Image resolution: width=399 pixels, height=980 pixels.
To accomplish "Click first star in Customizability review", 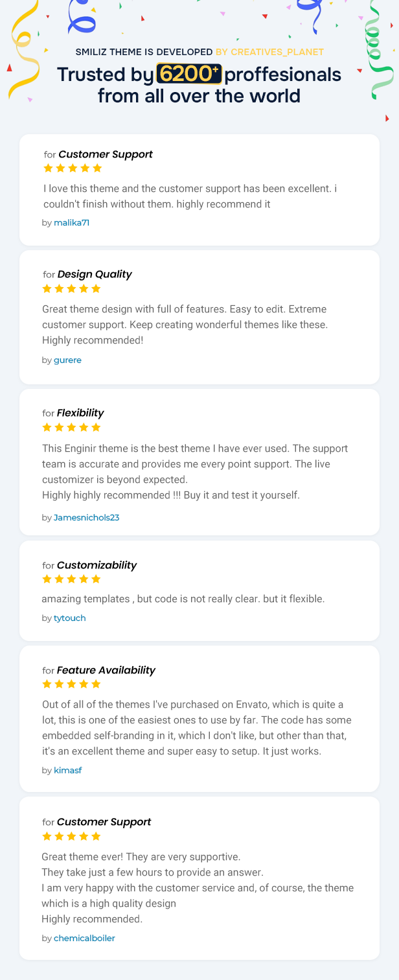I will [47, 579].
